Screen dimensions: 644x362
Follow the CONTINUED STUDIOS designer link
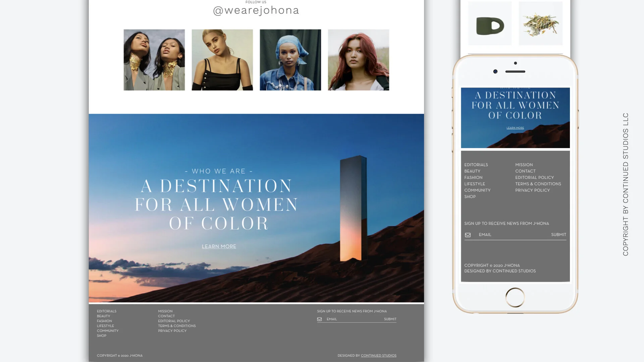(378, 356)
